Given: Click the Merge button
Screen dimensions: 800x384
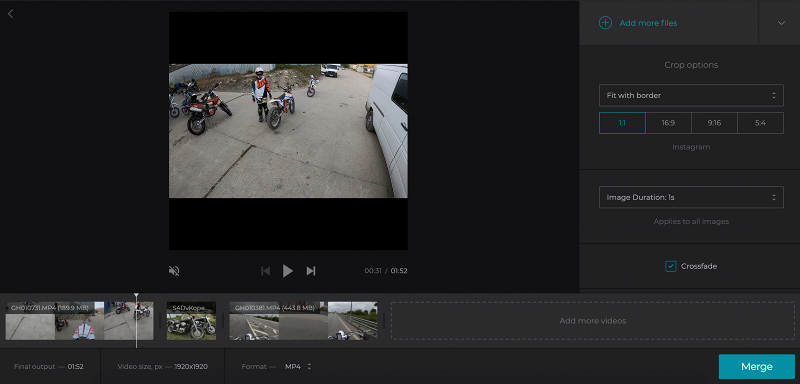Looking at the screenshot, I should point(757,367).
